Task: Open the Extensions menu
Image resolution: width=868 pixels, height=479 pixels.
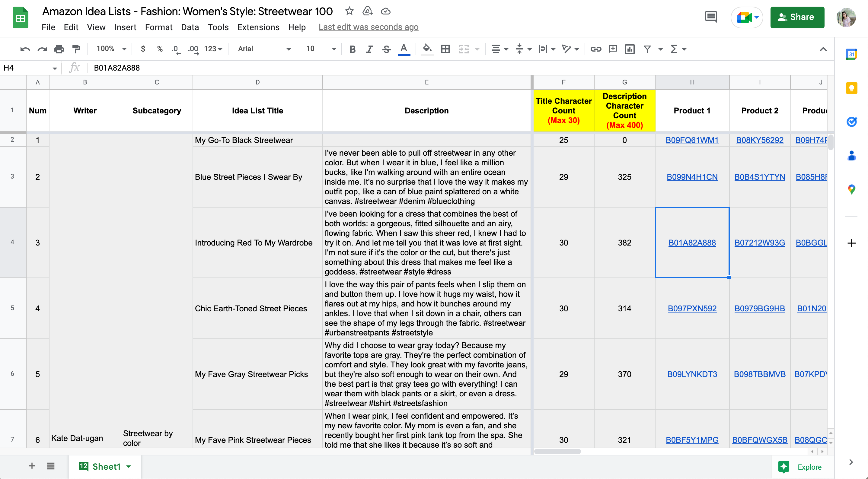Action: coord(258,27)
